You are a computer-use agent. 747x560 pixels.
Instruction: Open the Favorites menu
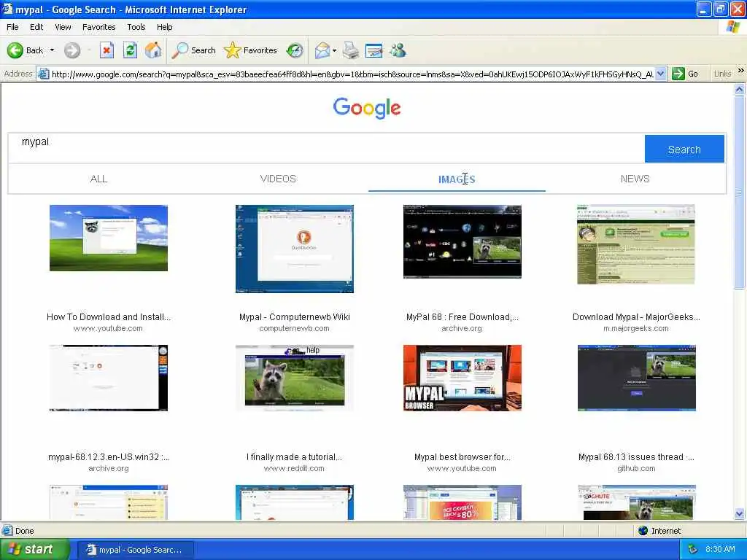tap(98, 27)
